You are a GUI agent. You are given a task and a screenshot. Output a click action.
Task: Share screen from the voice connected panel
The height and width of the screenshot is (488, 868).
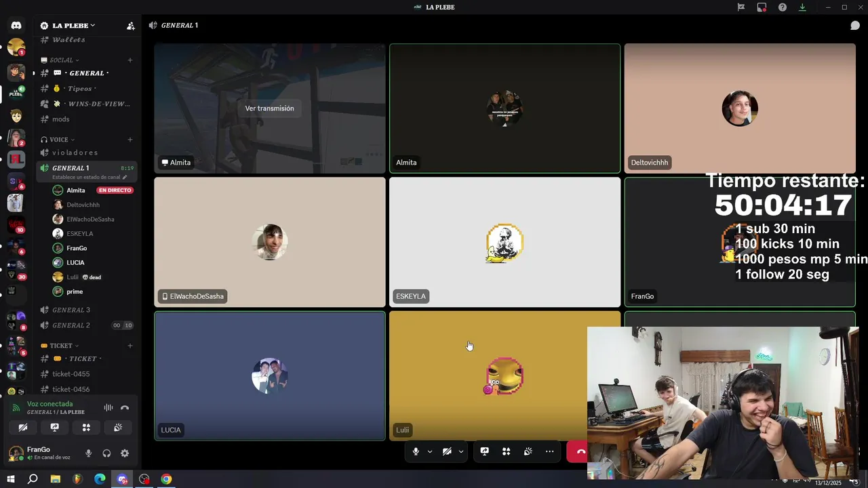click(x=54, y=428)
